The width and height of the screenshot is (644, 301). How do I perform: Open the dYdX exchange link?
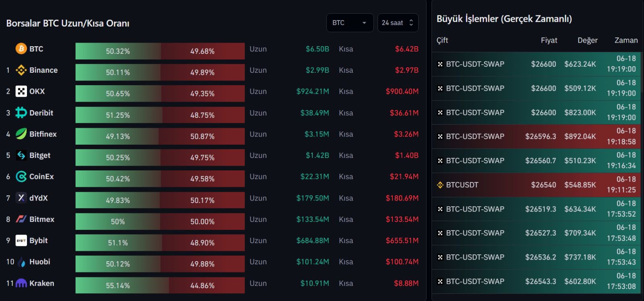(x=38, y=198)
